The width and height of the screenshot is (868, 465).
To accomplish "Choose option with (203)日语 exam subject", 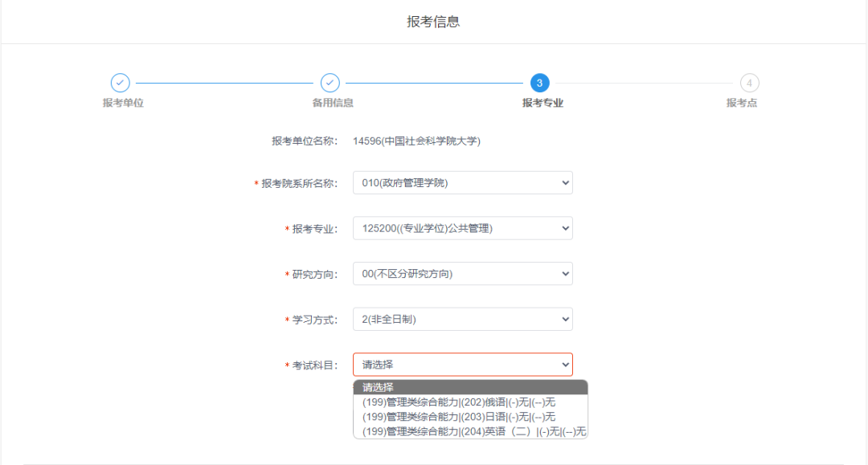I will point(470,416).
